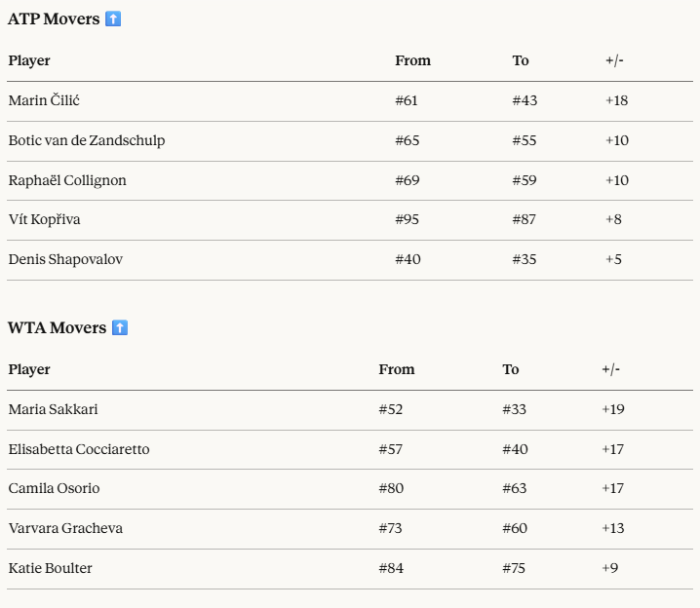Click Vít Kopřiva player name
The image size is (700, 608).
point(45,219)
